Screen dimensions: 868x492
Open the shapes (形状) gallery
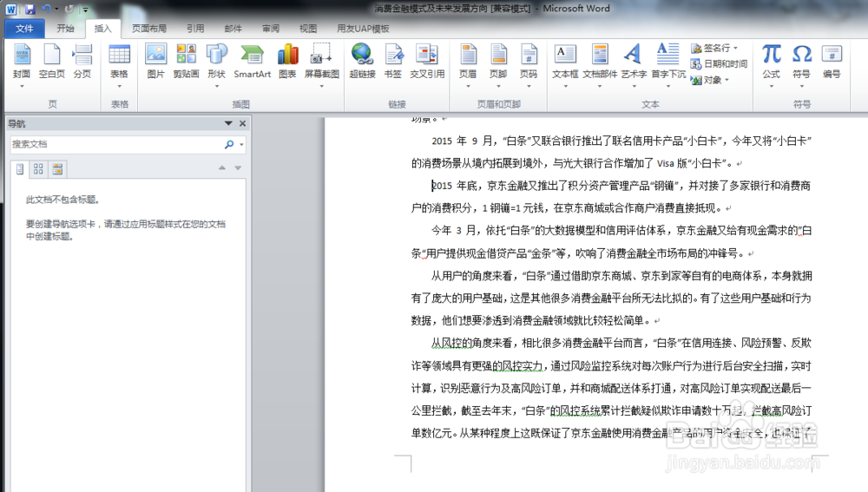(x=216, y=65)
